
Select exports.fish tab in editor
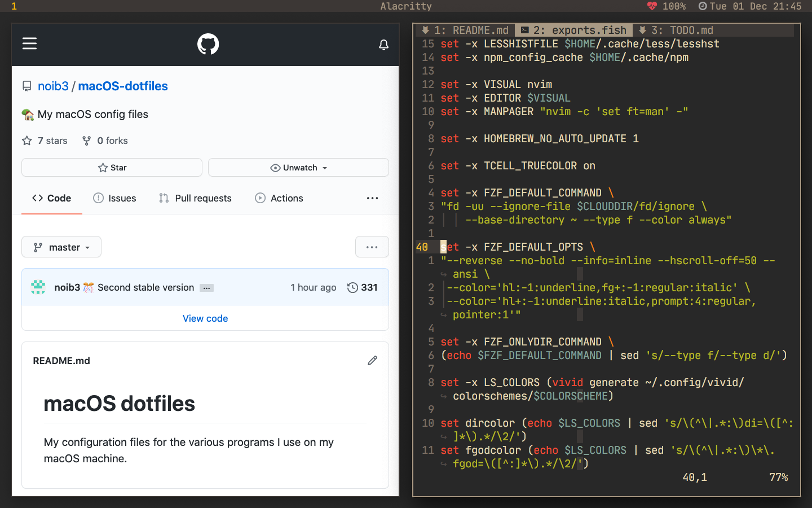point(573,30)
